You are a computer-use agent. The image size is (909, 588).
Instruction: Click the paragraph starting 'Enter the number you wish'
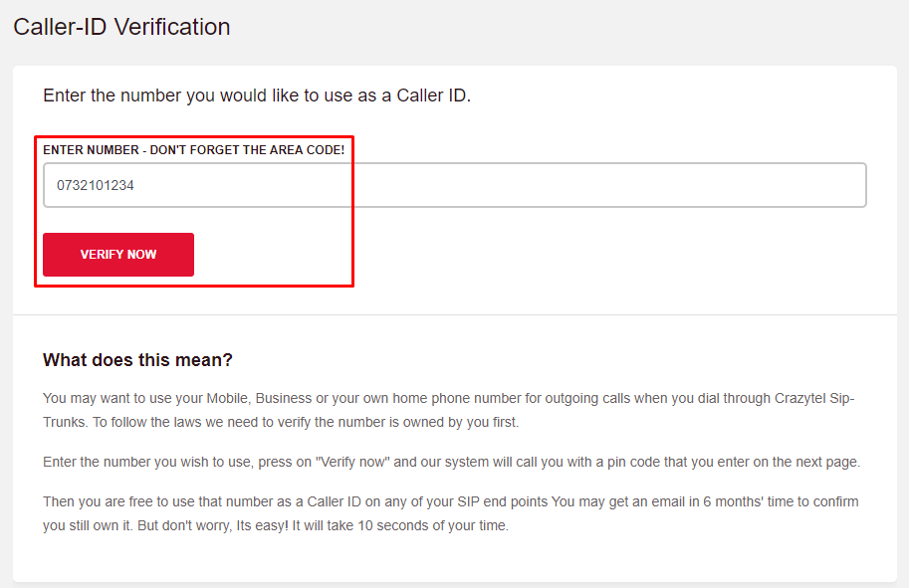pos(451,463)
